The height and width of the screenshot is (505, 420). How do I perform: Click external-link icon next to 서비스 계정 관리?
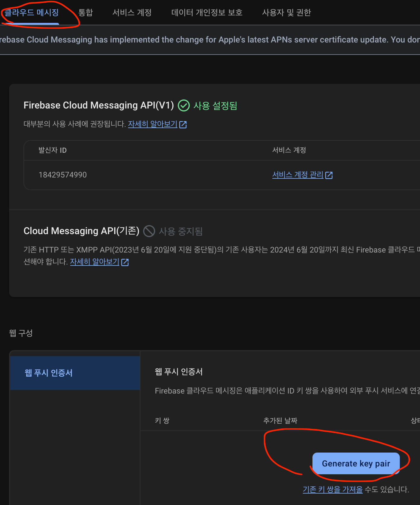pyautogui.click(x=329, y=175)
